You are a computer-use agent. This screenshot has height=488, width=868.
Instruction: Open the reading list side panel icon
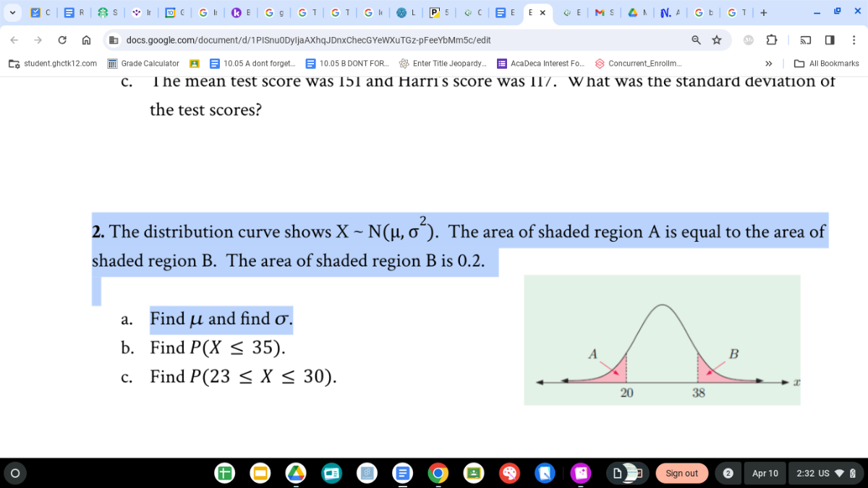click(830, 41)
